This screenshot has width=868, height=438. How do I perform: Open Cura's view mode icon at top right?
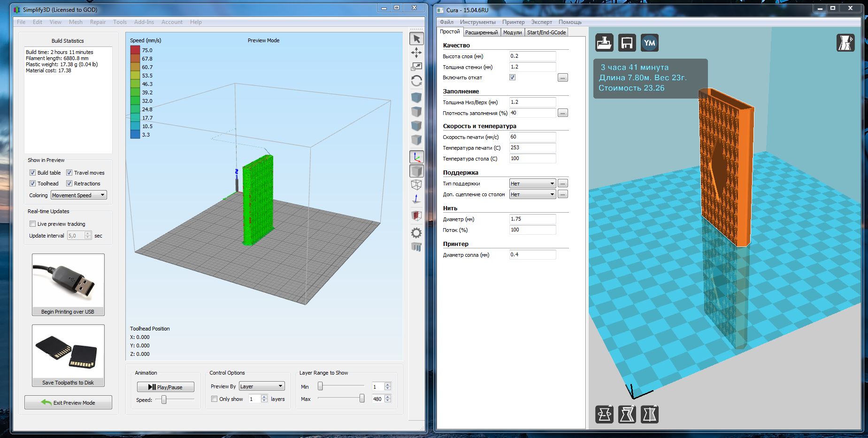[845, 43]
